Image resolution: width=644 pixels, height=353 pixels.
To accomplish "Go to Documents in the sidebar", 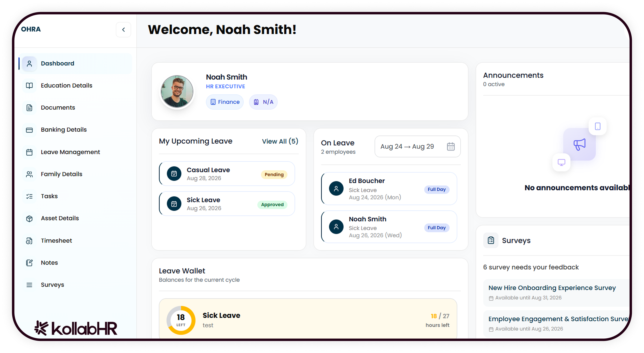I will tap(75, 108).
